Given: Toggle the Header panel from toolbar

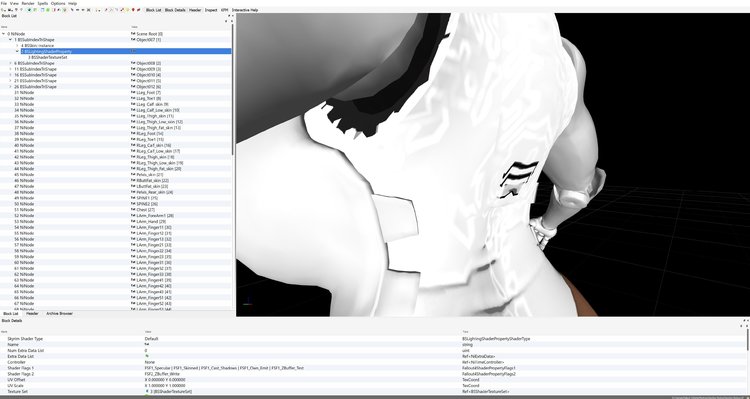Looking at the screenshot, I should coord(195,10).
